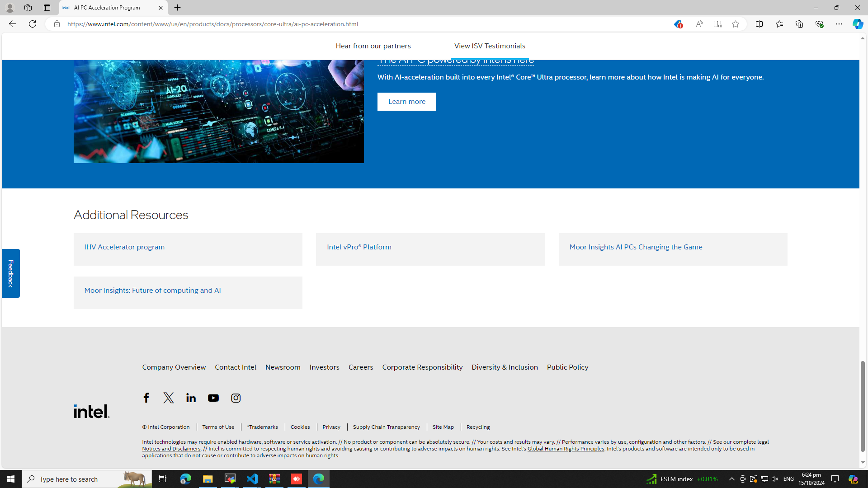Open Split screen view
The height and width of the screenshot is (488, 868).
coord(759,24)
